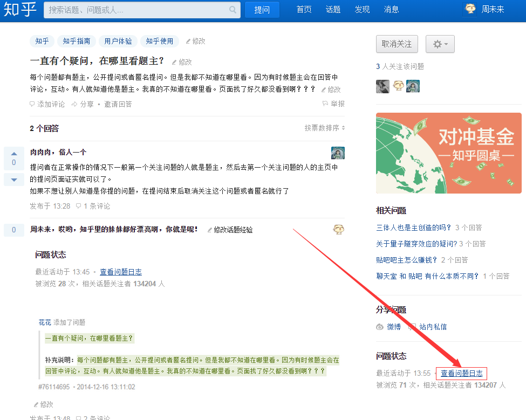This screenshot has height=420, width=526.
Task: Switch to the 话题 navigation tab
Action: [x=333, y=9]
